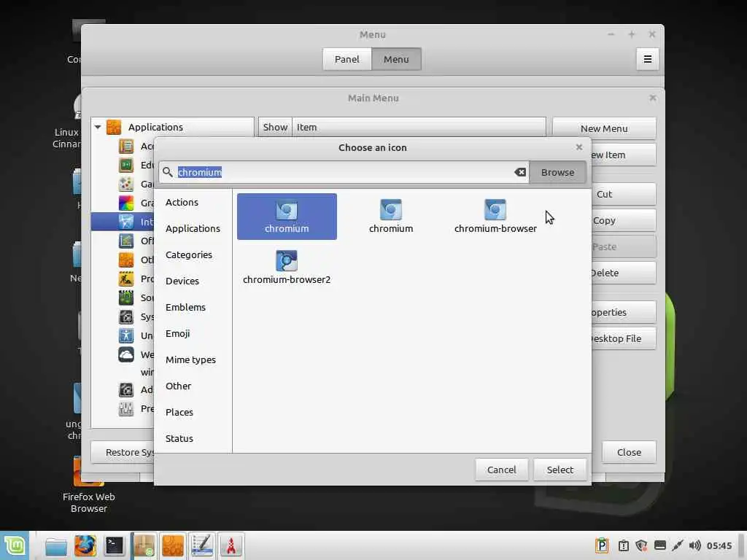The width and height of the screenshot is (747, 560).
Task: Select the highlighted chromium icon
Action: (287, 217)
